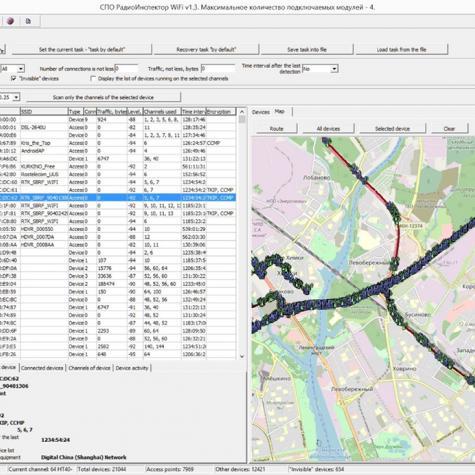The height and width of the screenshot is (475, 475).
Task: Select the highlighted RTK_SBRF_90401306 row
Action: [118, 198]
